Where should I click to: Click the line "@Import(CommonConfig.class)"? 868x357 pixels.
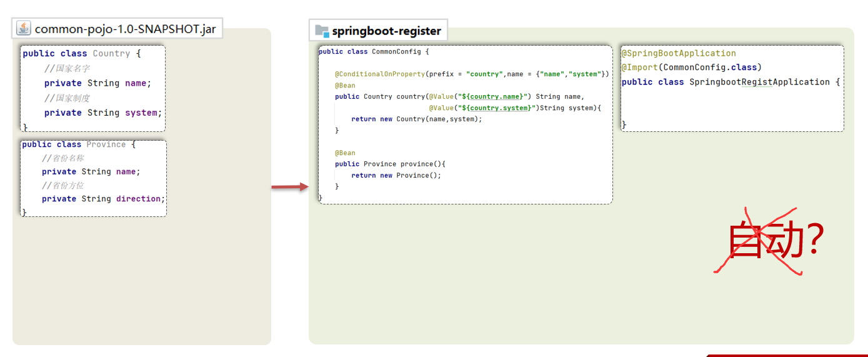(692, 68)
